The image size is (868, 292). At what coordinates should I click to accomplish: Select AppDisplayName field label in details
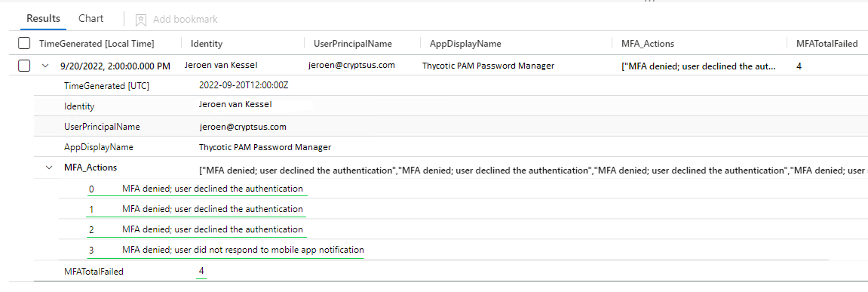click(x=99, y=147)
